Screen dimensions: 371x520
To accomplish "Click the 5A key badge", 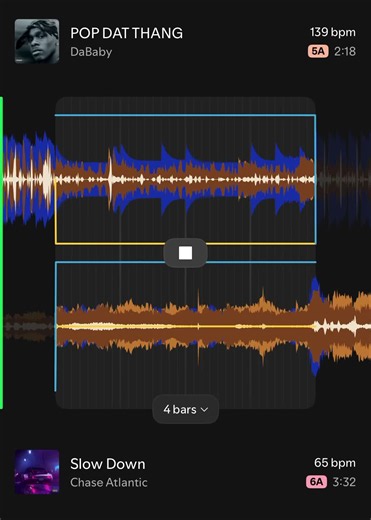I will (x=318, y=51).
